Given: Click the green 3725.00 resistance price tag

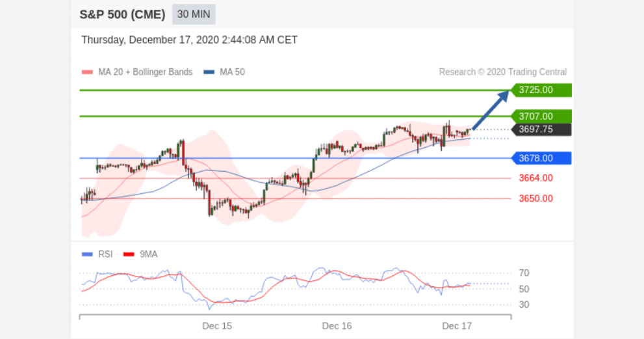Looking at the screenshot, I should [x=541, y=90].
